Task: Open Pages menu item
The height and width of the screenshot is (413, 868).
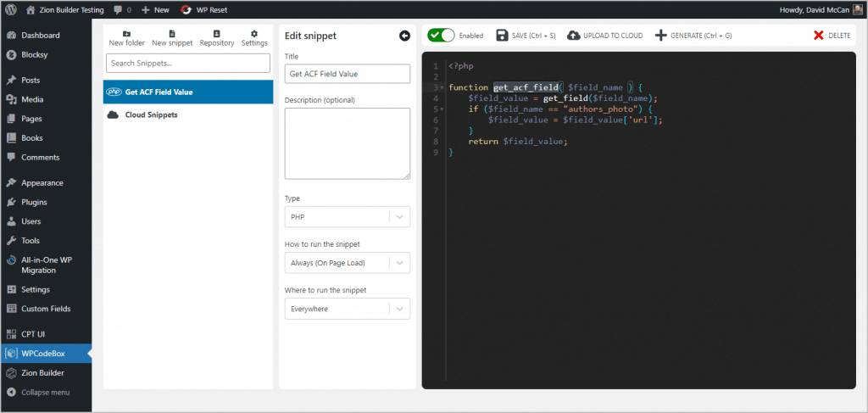Action: click(46, 119)
